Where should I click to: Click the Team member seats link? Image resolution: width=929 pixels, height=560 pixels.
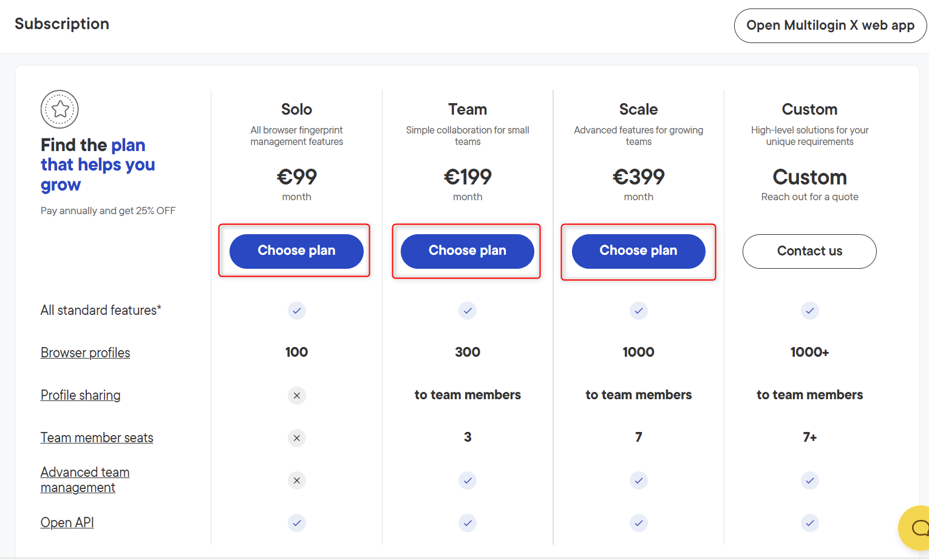click(97, 437)
